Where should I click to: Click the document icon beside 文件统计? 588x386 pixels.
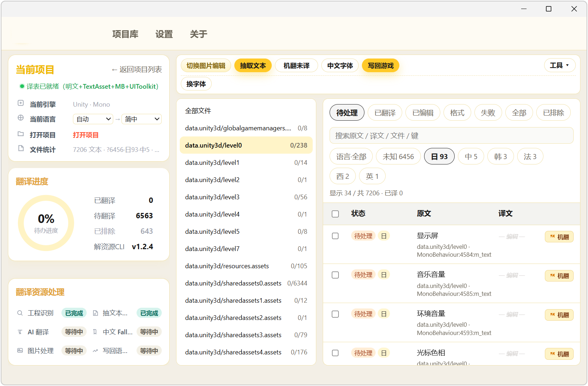pos(21,149)
